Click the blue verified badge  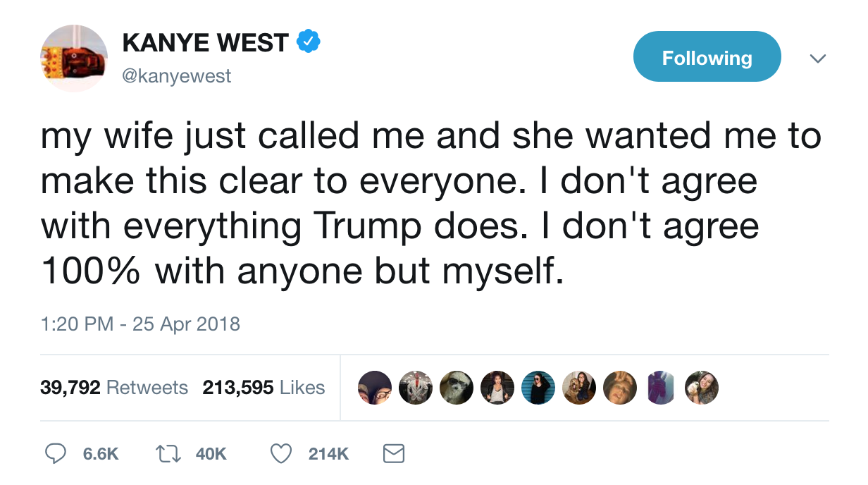(308, 42)
